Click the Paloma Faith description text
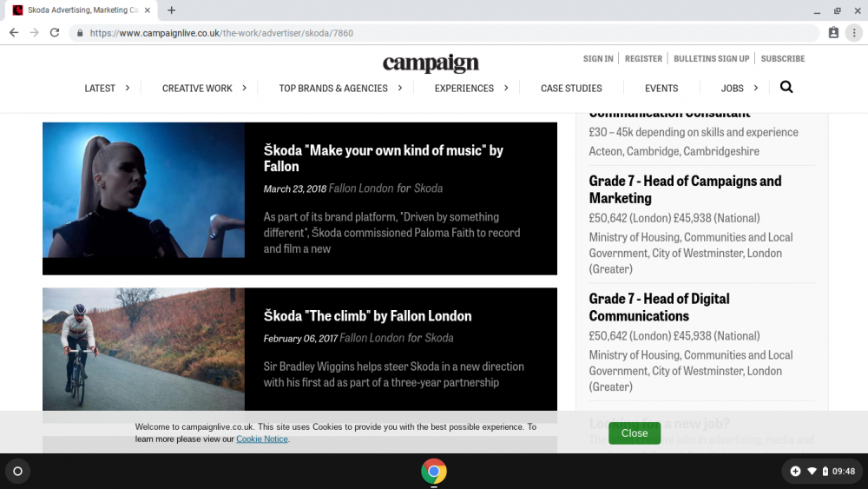The image size is (868, 489). pos(392,233)
